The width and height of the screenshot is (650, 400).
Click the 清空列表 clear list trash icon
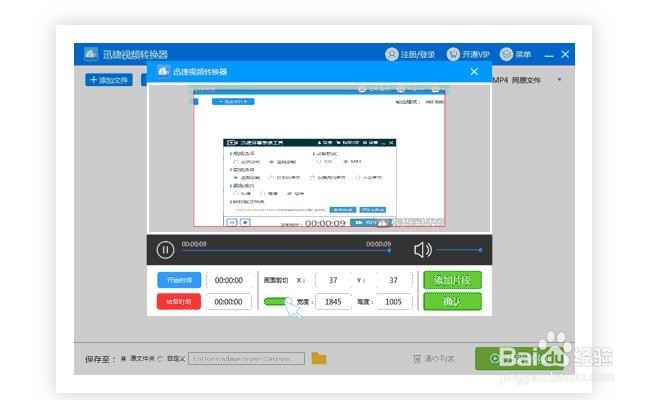417,359
